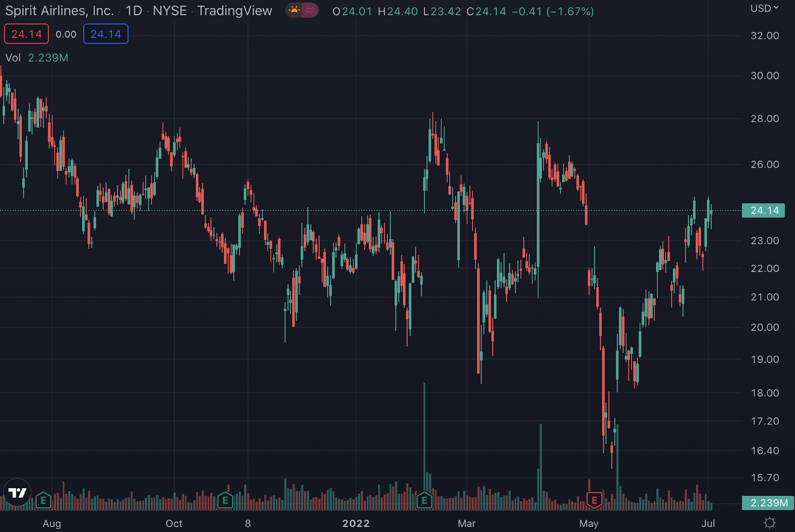
Task: Open chart settings gear icon
Action: click(x=770, y=523)
